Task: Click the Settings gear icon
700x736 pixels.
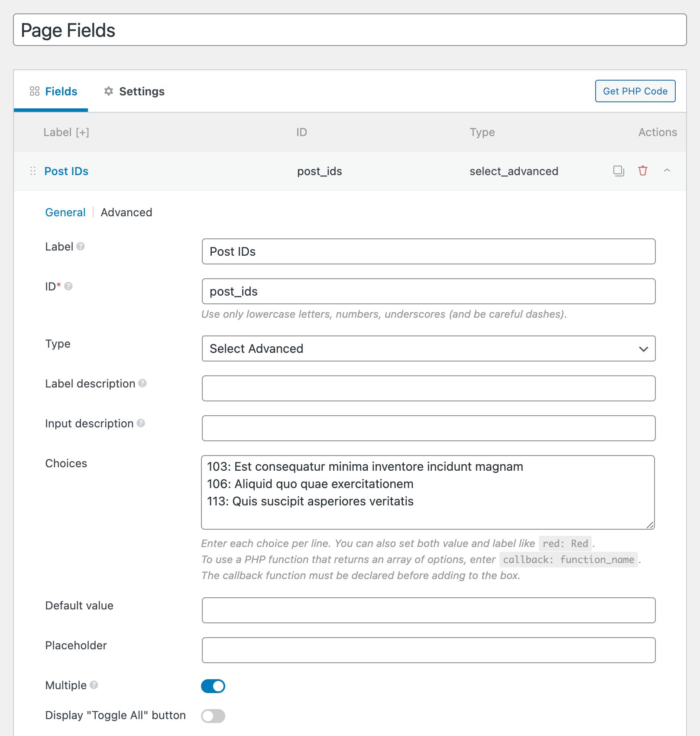Action: point(109,91)
